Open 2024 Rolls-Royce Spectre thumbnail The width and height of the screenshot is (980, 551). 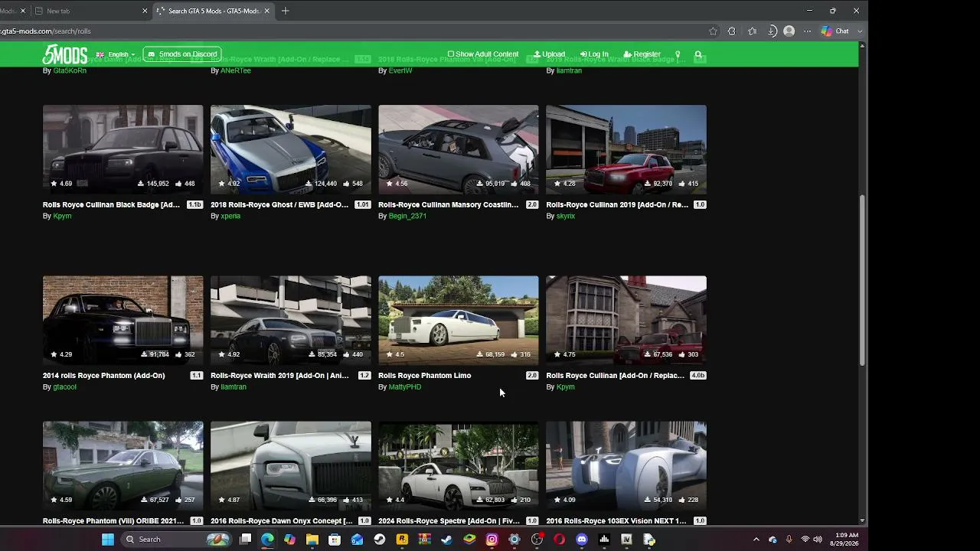pyautogui.click(x=459, y=465)
